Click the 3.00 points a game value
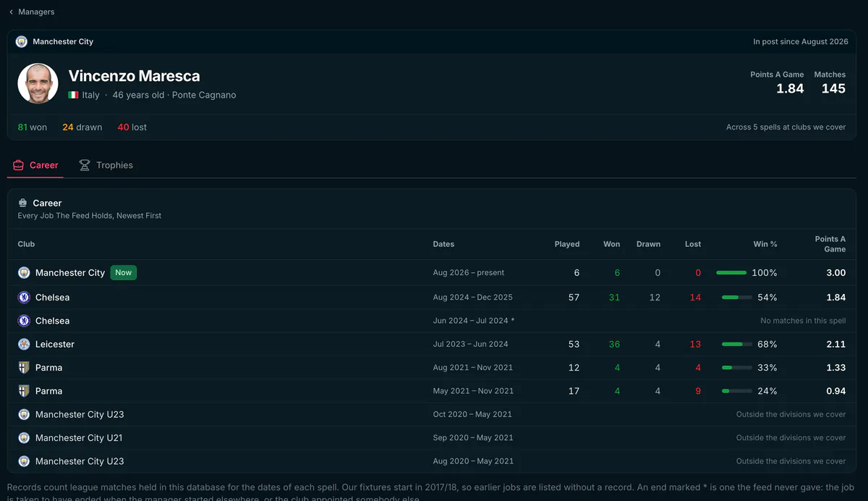The height and width of the screenshot is (501, 868). pos(836,273)
